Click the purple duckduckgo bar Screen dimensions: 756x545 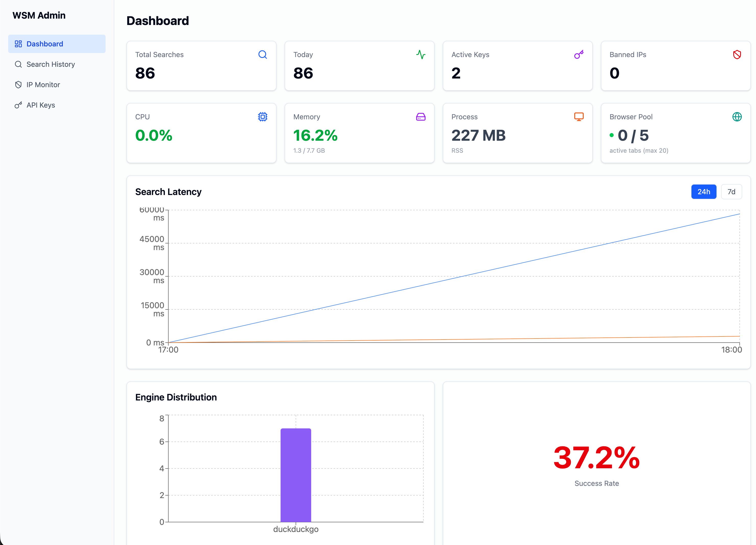tap(296, 475)
